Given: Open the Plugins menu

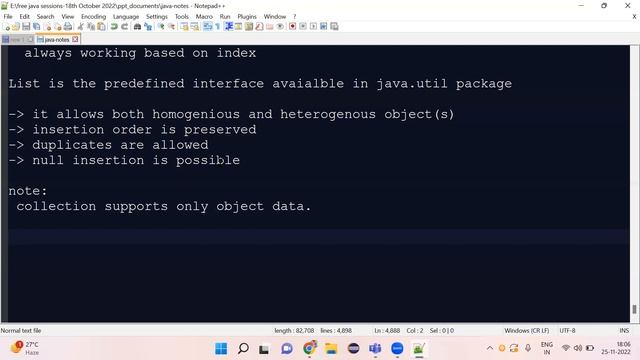Looking at the screenshot, I should 247,16.
